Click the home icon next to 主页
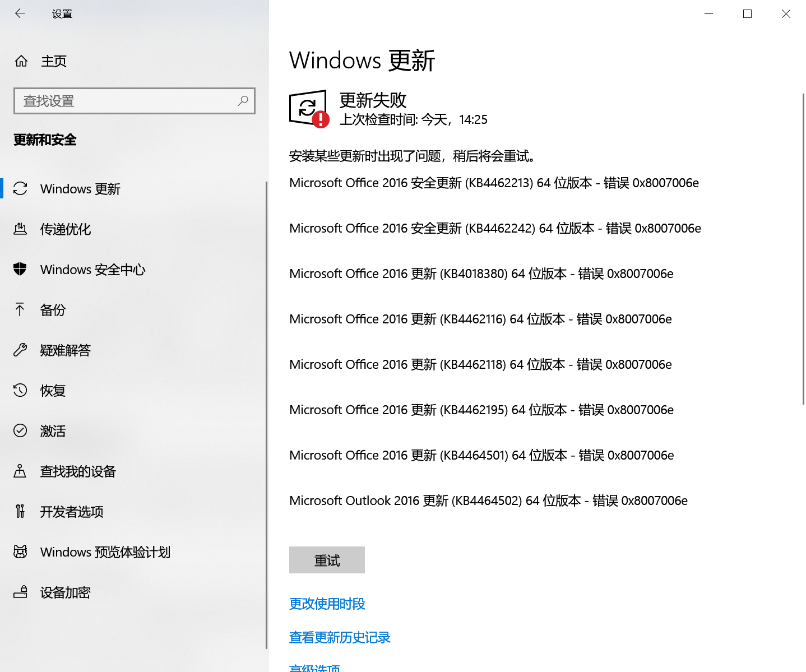The image size is (806, 672). point(21,61)
